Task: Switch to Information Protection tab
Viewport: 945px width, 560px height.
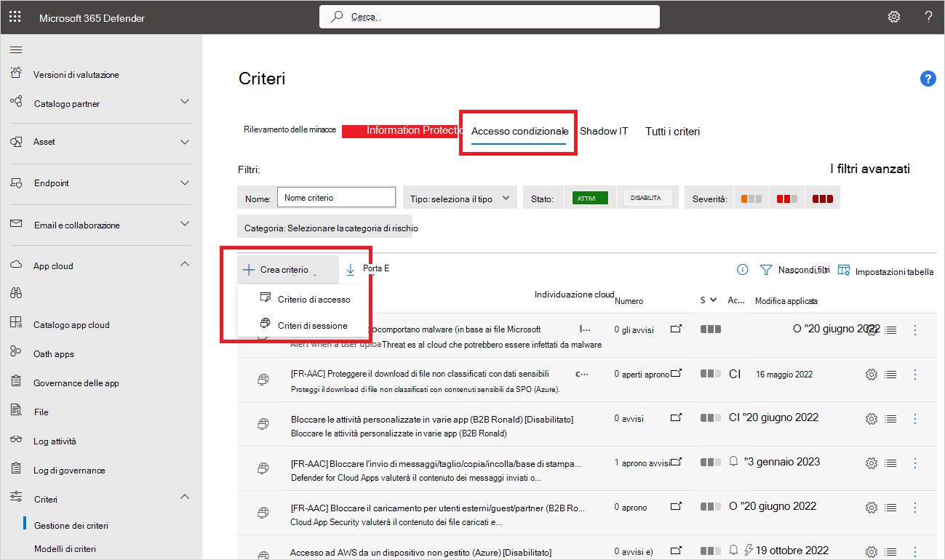Action: tap(415, 131)
